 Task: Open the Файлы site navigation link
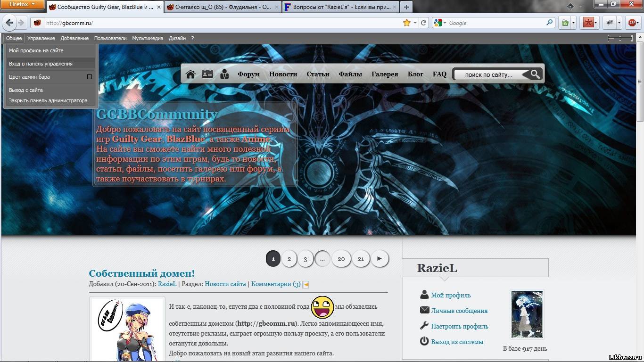click(x=350, y=74)
